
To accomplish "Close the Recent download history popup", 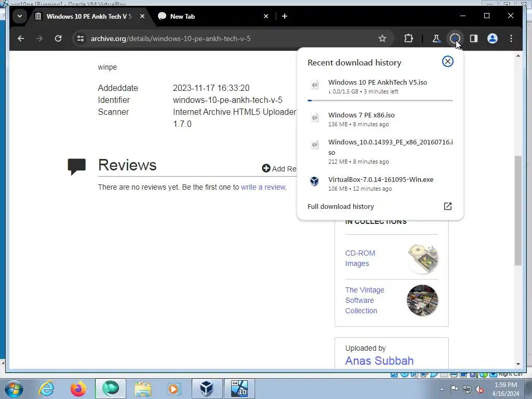I will coord(447,61).
